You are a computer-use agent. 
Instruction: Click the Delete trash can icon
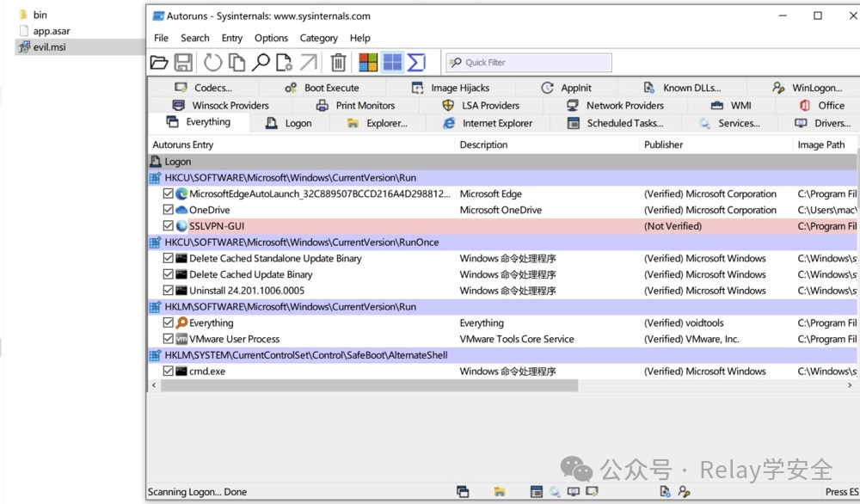click(x=338, y=63)
